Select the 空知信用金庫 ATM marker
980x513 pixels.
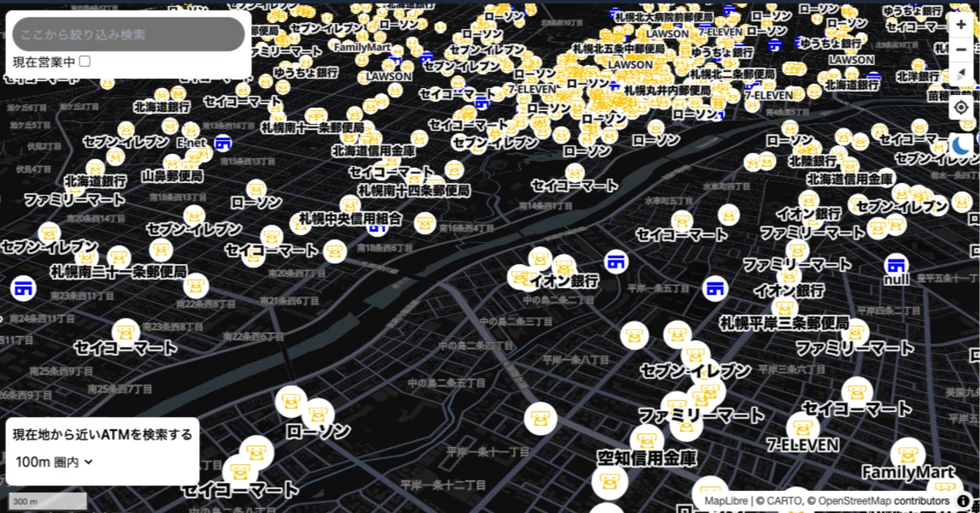(647, 440)
